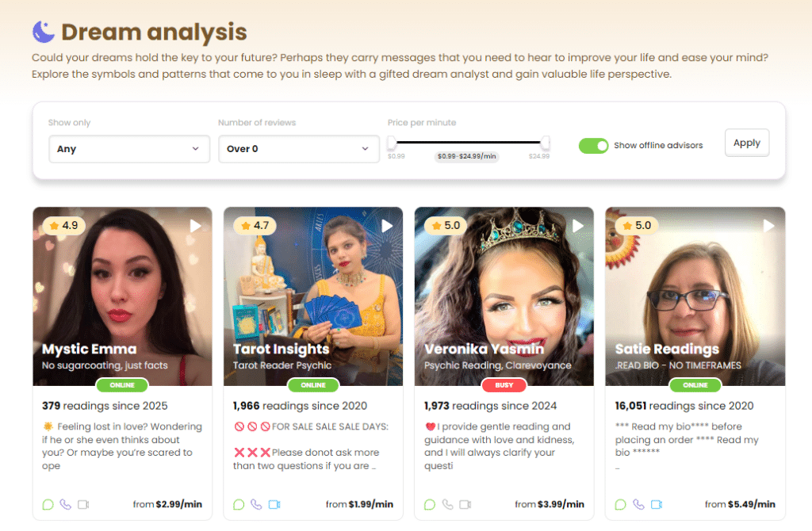Toggle Show offline advisors switch
This screenshot has height=531, width=812.
[593, 145]
